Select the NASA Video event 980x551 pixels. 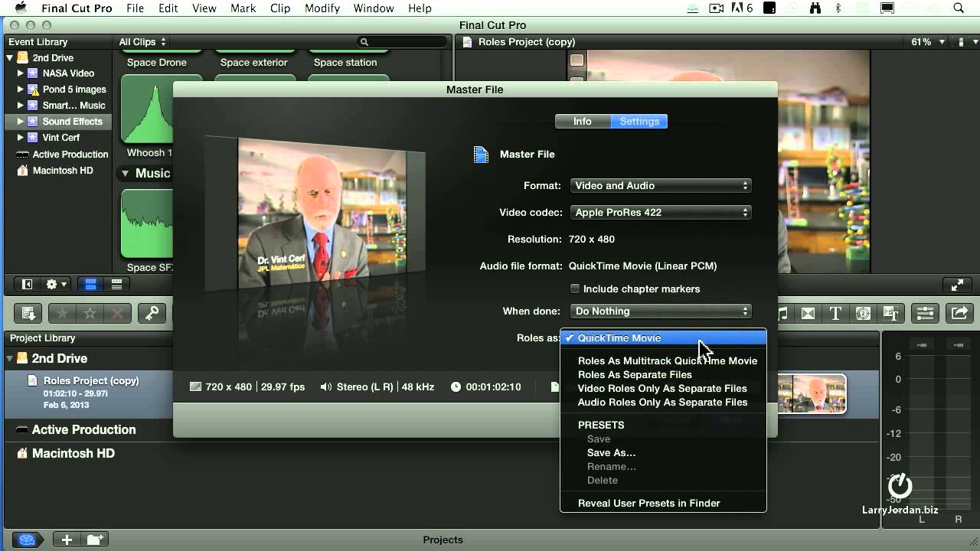68,73
